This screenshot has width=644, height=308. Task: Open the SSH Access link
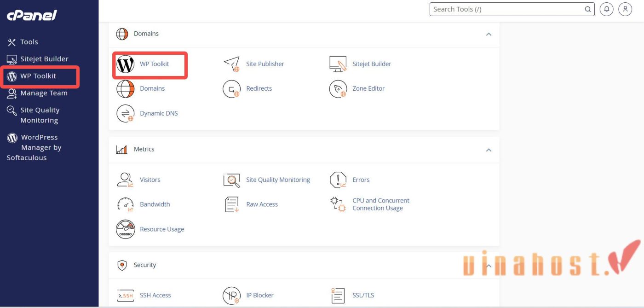click(x=155, y=295)
